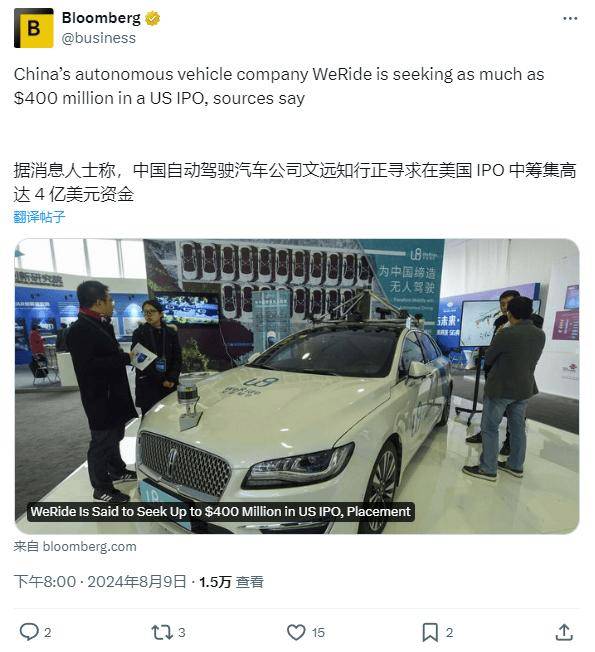
Task: Click the gold verified badge next to Bloomberg
Action: pyautogui.click(x=153, y=19)
